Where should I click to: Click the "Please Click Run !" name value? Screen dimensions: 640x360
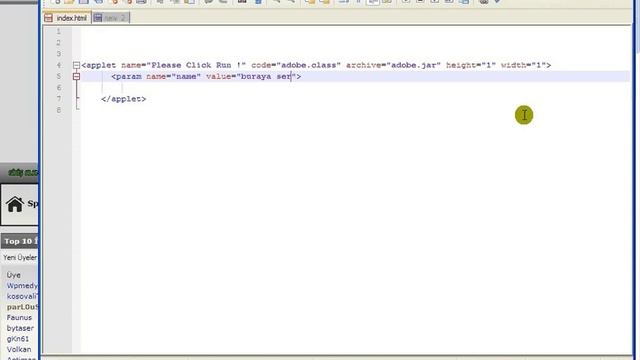coord(196,65)
